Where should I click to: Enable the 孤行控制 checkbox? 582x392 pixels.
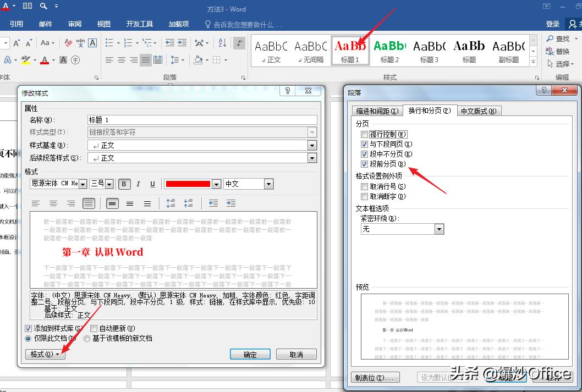[365, 134]
